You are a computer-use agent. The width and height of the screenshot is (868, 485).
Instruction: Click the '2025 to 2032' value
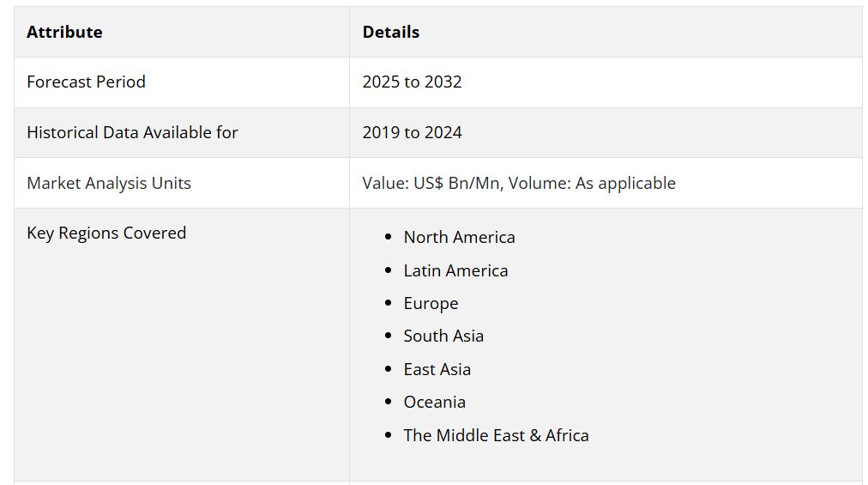[412, 82]
